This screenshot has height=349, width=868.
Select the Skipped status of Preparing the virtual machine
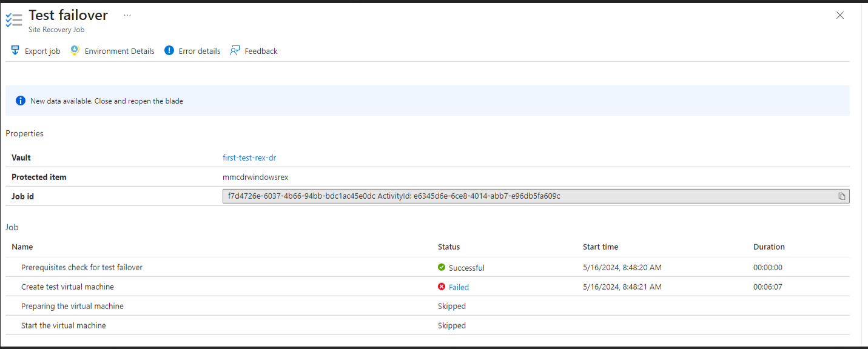click(x=451, y=306)
